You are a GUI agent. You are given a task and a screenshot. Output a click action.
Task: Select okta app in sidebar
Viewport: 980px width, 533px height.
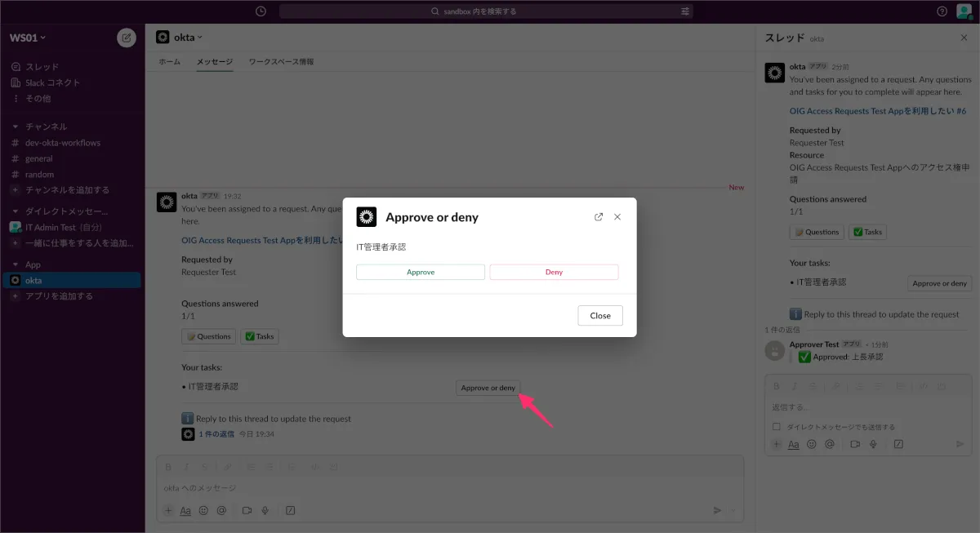[72, 280]
